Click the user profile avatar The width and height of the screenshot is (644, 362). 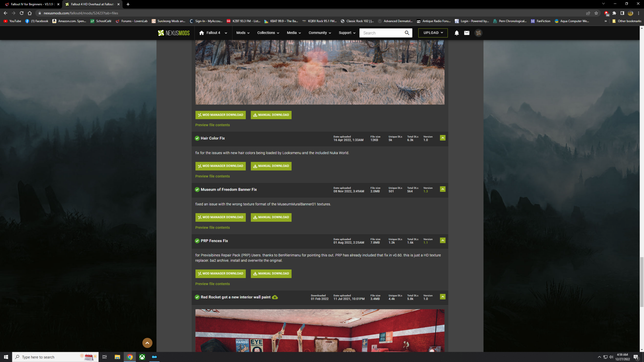pos(478,33)
